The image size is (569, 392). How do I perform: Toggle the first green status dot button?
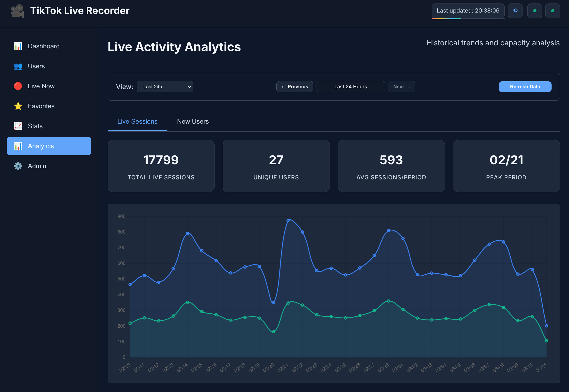(x=534, y=11)
